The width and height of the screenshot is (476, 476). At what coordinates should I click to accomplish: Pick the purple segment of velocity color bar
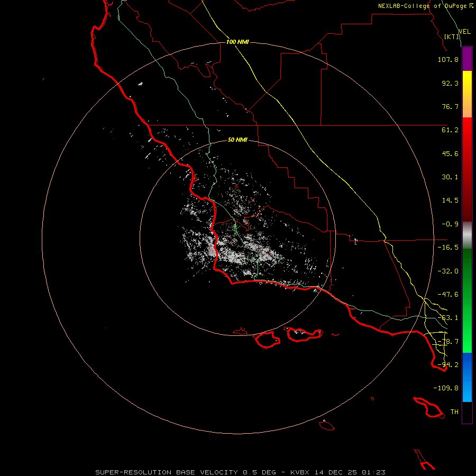tap(467, 59)
